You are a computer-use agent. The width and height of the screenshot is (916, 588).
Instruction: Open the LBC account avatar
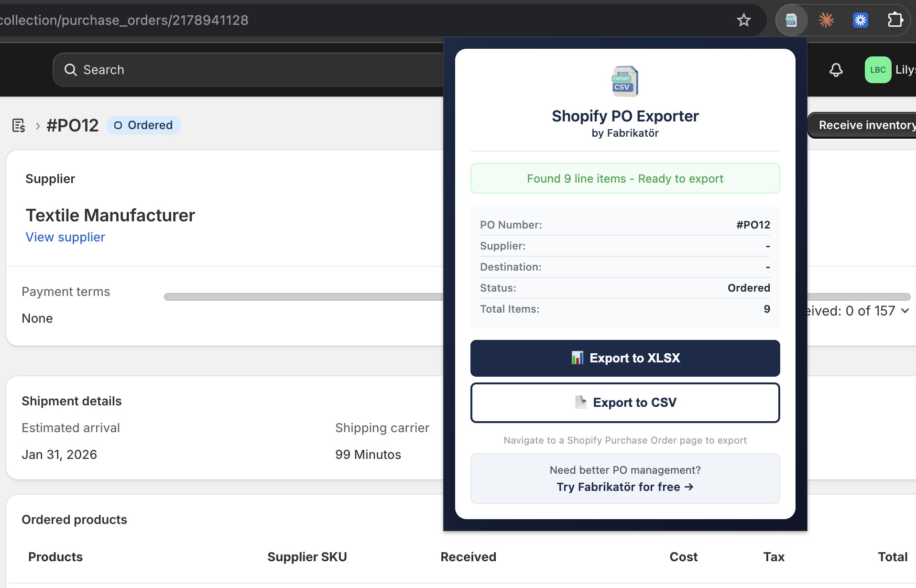(878, 70)
